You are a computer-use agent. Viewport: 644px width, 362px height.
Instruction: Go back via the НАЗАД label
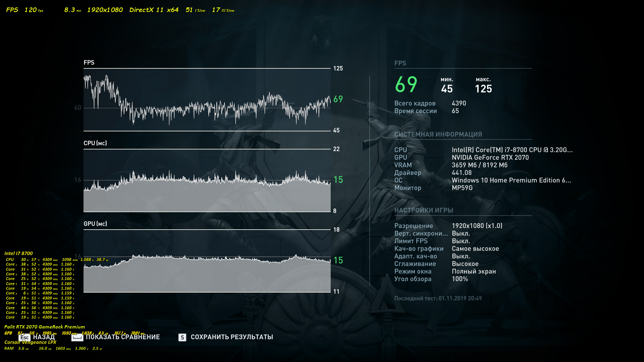[x=44, y=337]
